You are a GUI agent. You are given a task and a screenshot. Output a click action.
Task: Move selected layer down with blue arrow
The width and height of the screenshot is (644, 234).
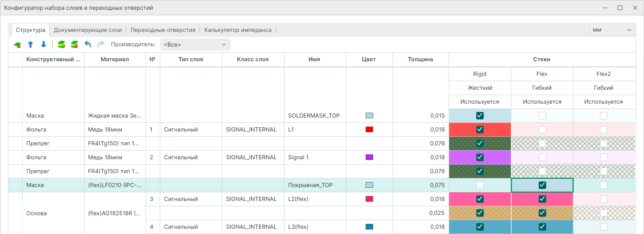pyautogui.click(x=44, y=45)
